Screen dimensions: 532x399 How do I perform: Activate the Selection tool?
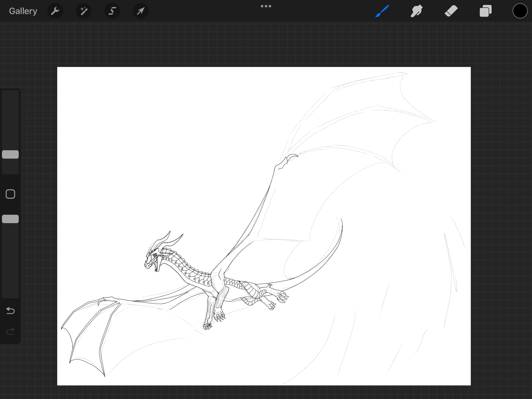click(112, 11)
